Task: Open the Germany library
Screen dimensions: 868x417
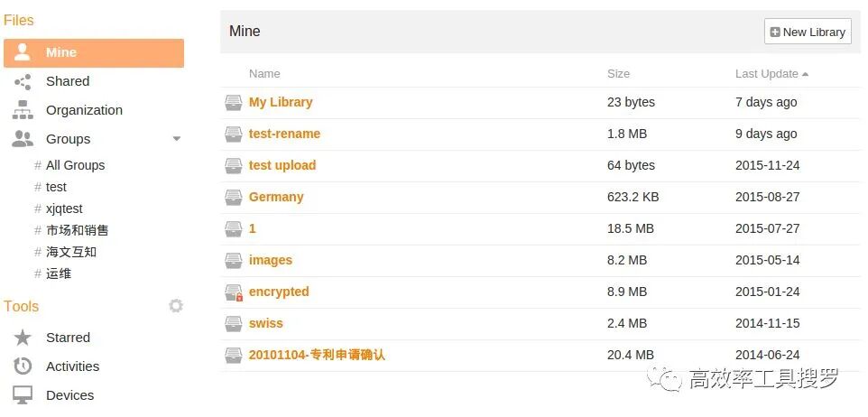Action: pos(276,197)
